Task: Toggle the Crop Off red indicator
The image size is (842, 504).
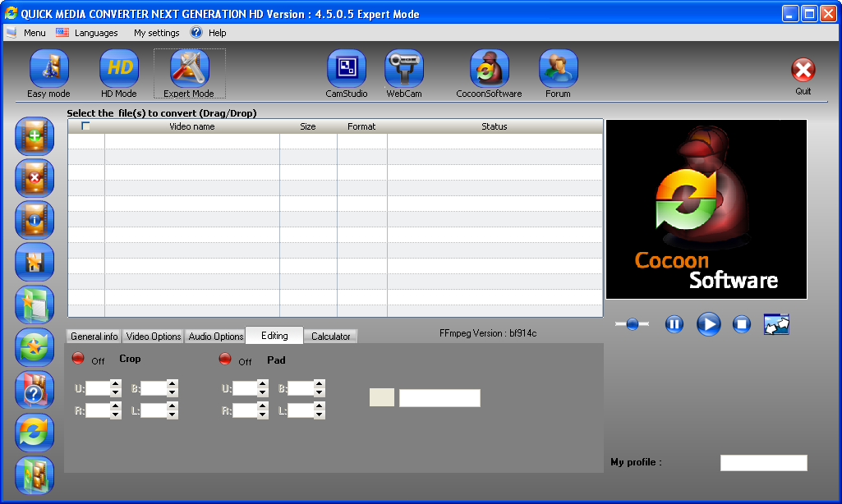Action: click(78, 358)
